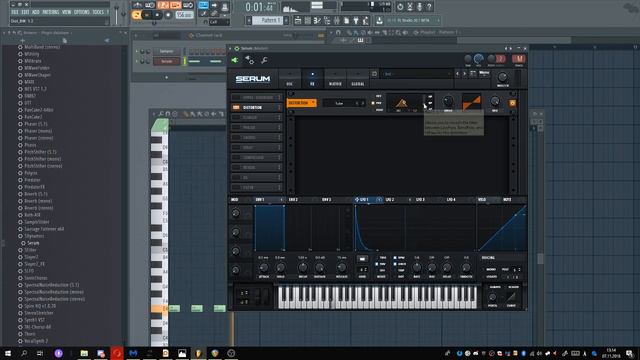
Task: Toggle the LFO ANCH checkbox
Action: [395, 264]
